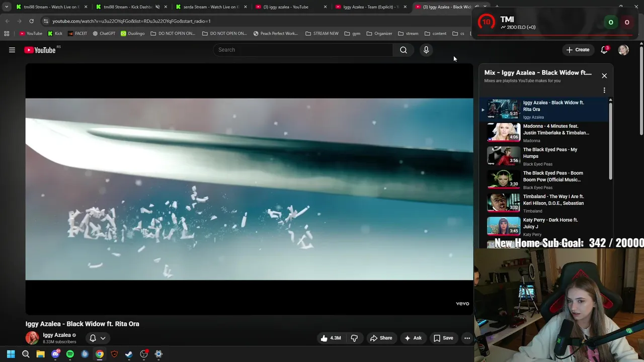Image resolution: width=644 pixels, height=362 pixels.
Task: Open the YouTube guide hamburger menu
Action: pos(12,50)
